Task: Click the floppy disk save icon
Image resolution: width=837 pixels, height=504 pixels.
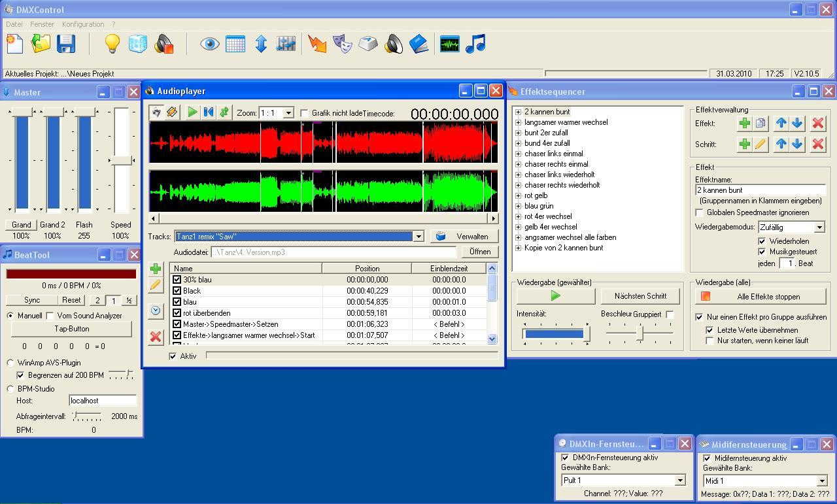Action: tap(66, 44)
